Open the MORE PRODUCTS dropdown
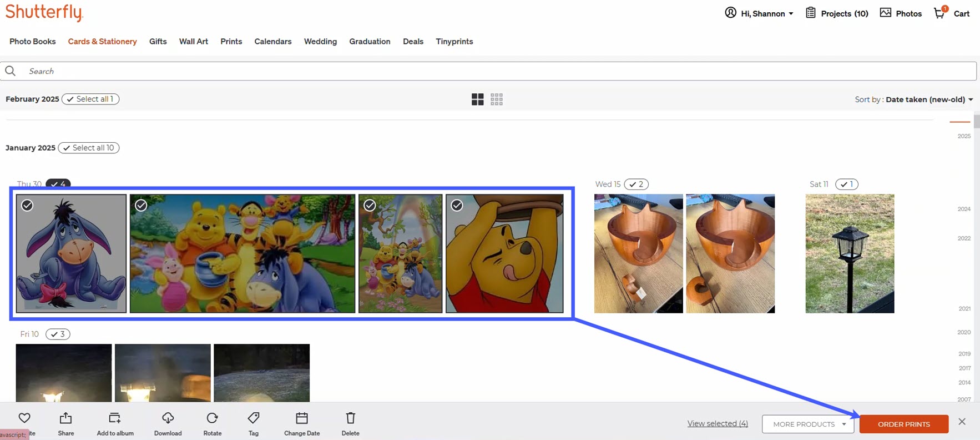Image resolution: width=980 pixels, height=440 pixels. 808,424
